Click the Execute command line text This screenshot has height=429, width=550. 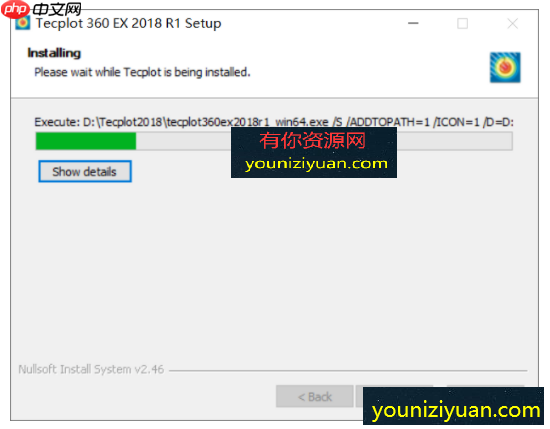274,122
